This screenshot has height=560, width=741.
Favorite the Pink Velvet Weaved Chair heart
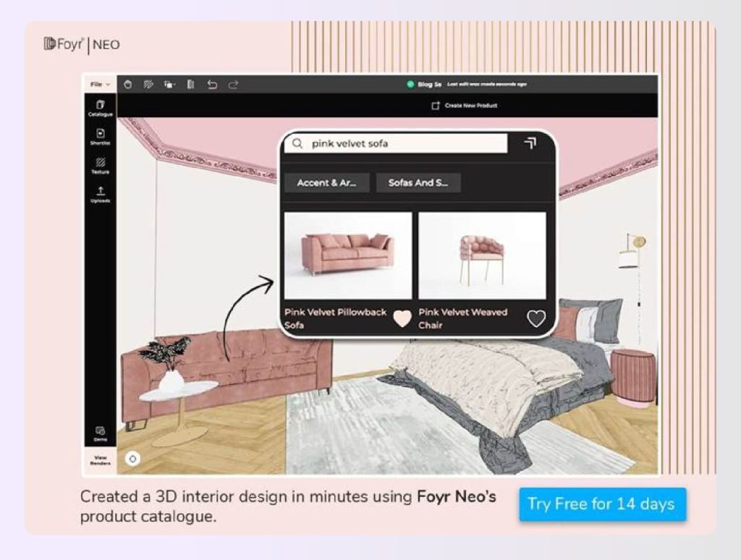click(x=536, y=319)
